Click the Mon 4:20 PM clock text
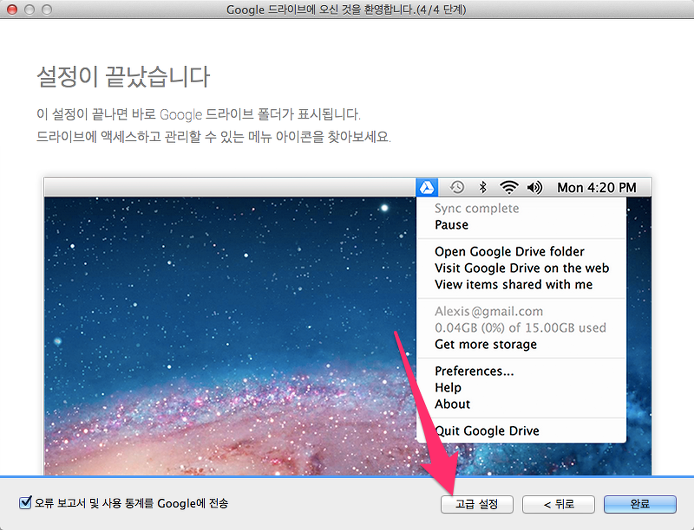This screenshot has width=694, height=530. coord(597,188)
